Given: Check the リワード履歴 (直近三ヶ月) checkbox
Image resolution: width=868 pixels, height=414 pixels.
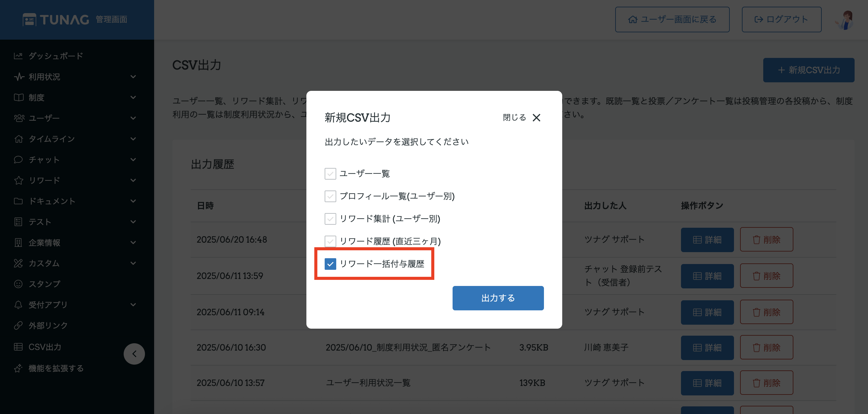Looking at the screenshot, I should click(x=330, y=241).
